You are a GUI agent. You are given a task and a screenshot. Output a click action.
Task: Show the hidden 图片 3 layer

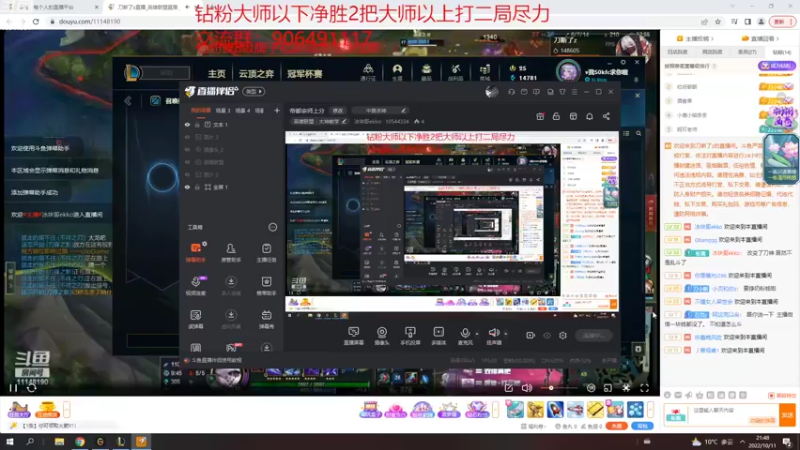[x=187, y=137]
